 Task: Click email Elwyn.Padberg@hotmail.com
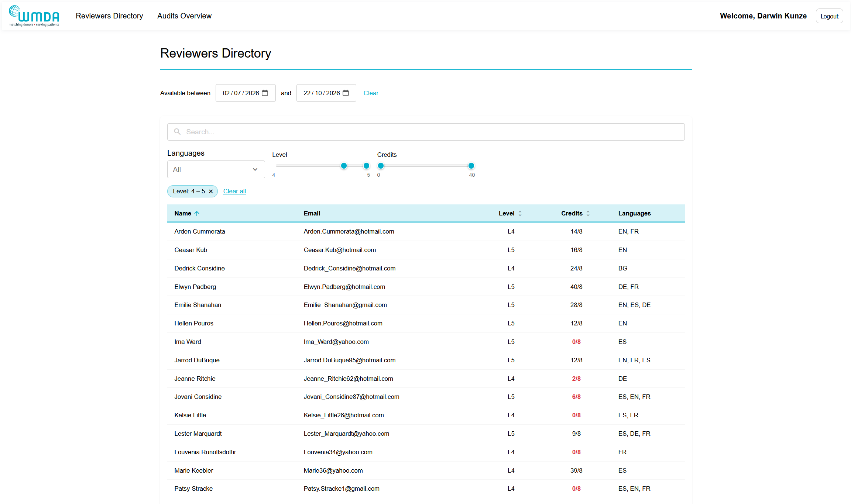tap(344, 287)
